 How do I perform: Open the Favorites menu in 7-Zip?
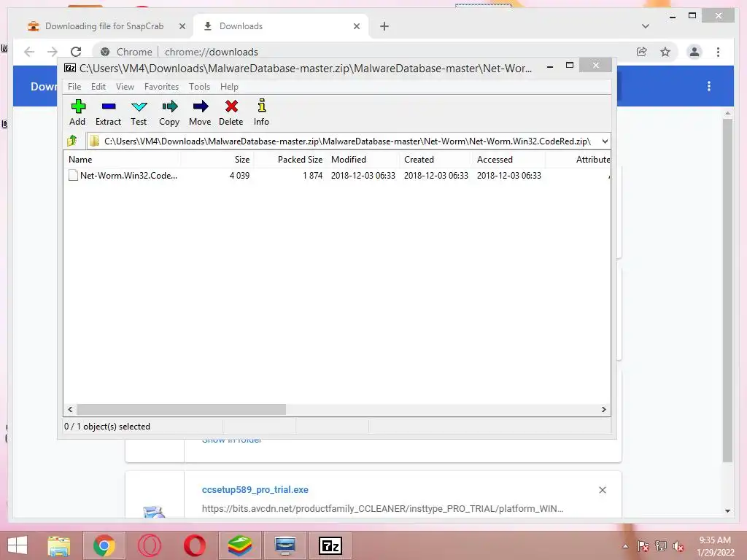tap(161, 87)
